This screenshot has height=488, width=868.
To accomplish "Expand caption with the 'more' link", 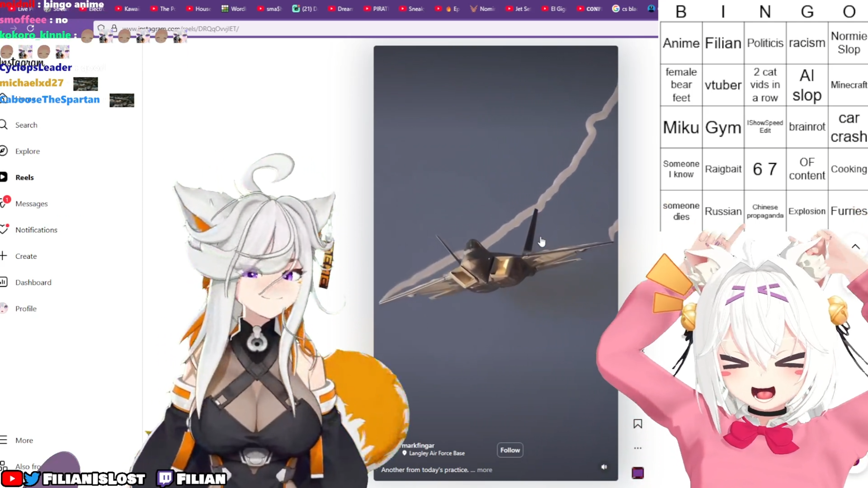I will (484, 470).
